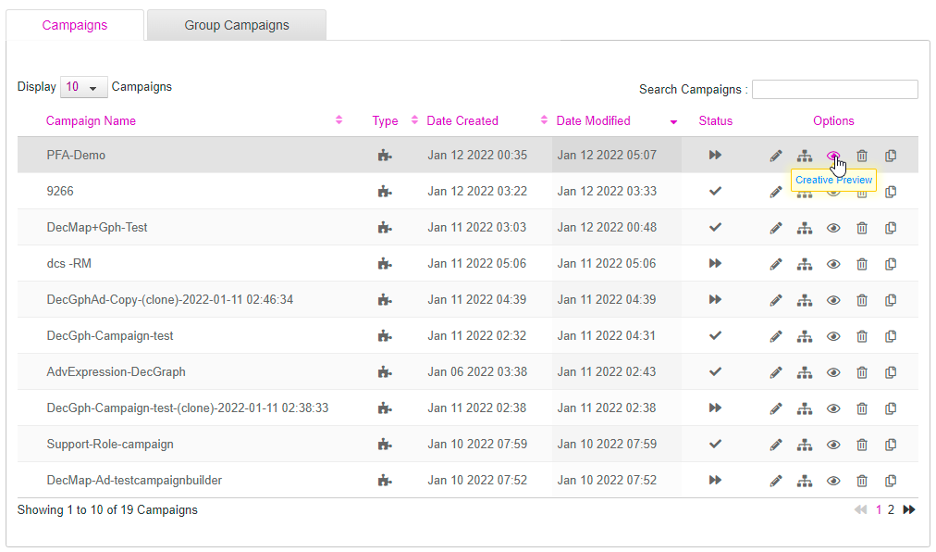This screenshot has width=936, height=552.
Task: Open hierarchy icon for DecGph-Campaign-test
Action: [x=804, y=337]
